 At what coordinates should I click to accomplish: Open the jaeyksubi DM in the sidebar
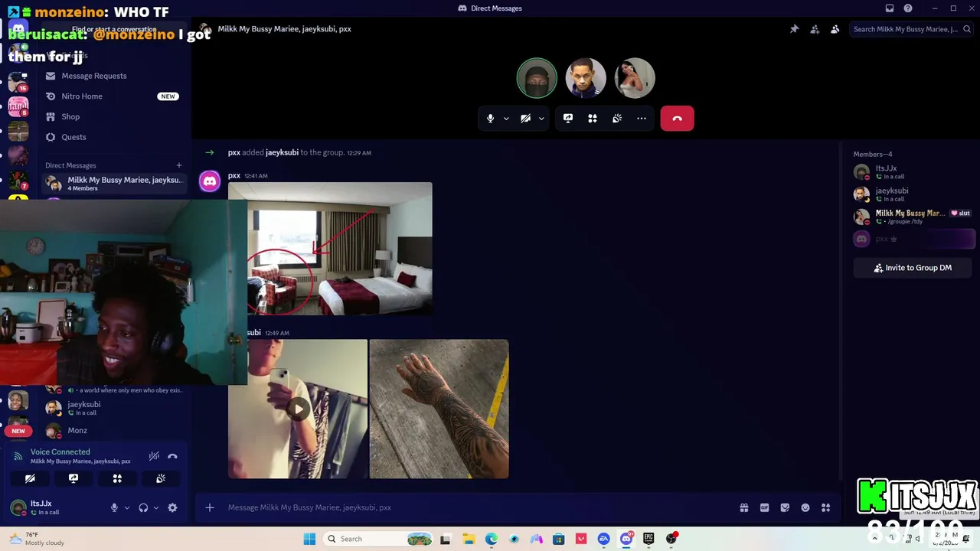(x=113, y=408)
